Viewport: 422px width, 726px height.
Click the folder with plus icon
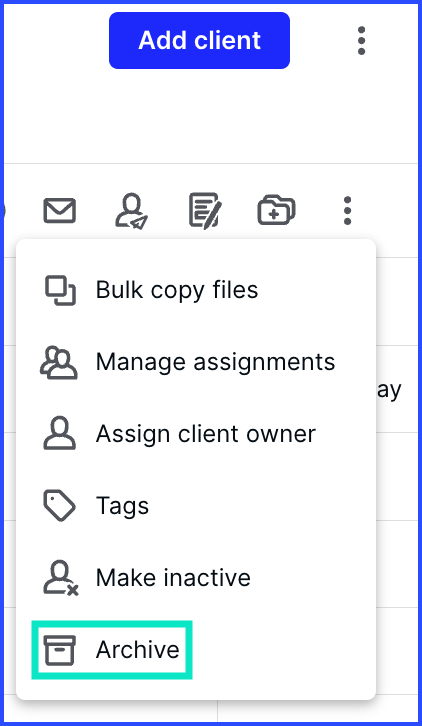pos(277,211)
